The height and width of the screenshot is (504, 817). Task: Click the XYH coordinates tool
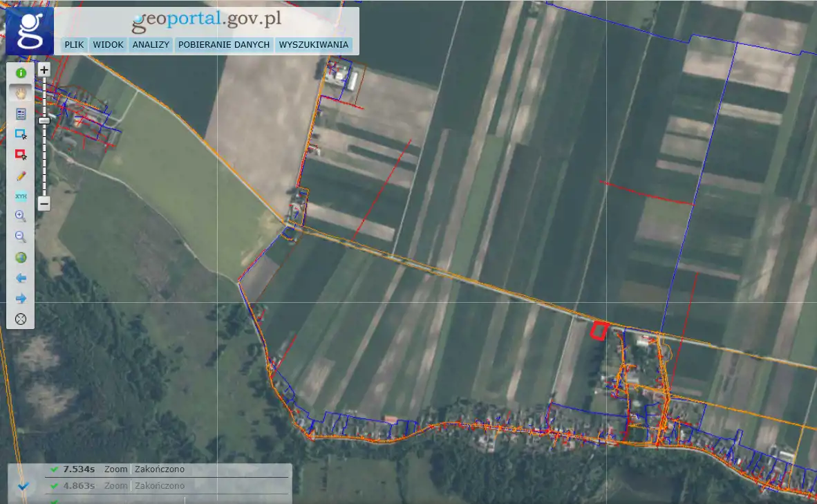click(21, 196)
